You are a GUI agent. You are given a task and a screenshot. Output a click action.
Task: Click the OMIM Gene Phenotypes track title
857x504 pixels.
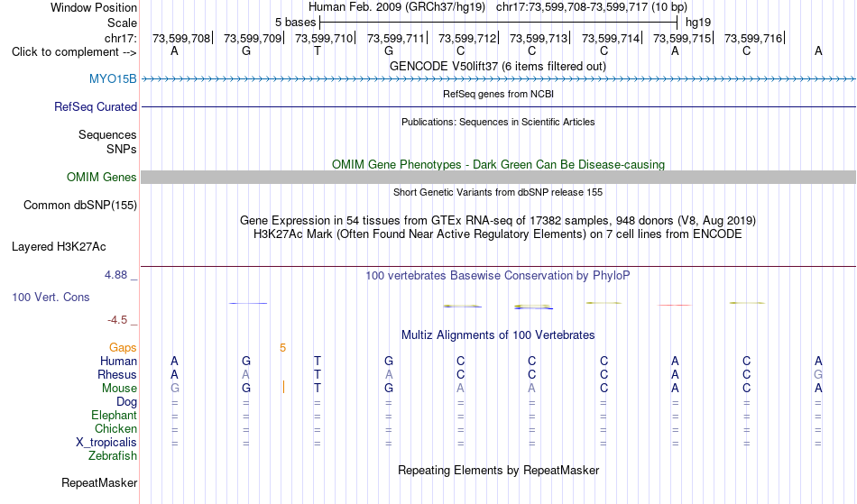[499, 164]
